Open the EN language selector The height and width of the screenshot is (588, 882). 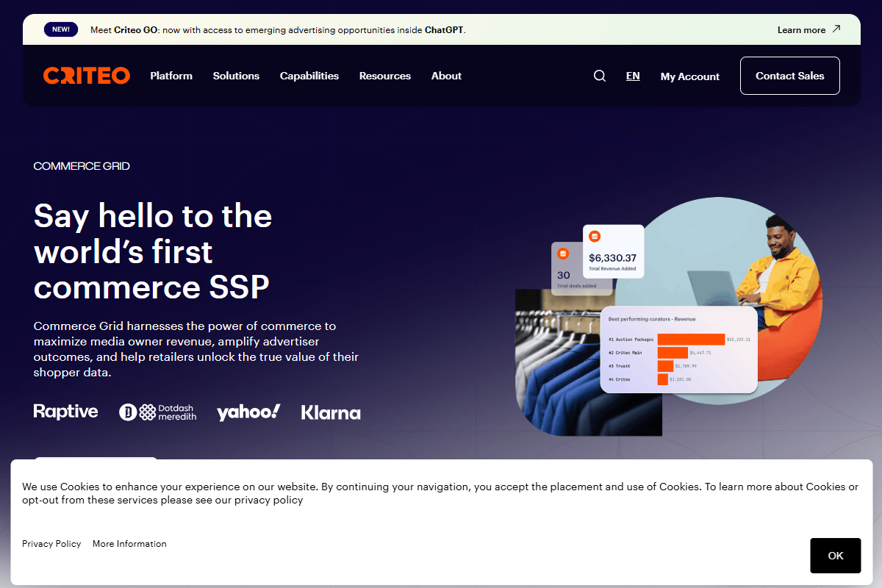(633, 76)
